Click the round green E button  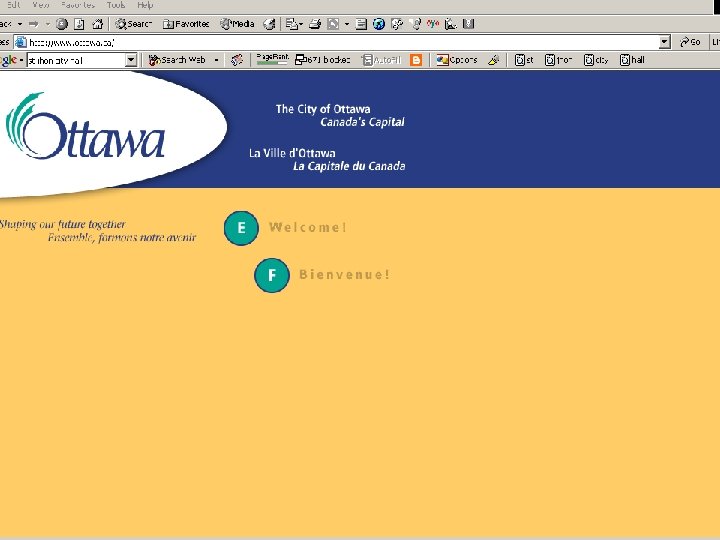tap(242, 228)
